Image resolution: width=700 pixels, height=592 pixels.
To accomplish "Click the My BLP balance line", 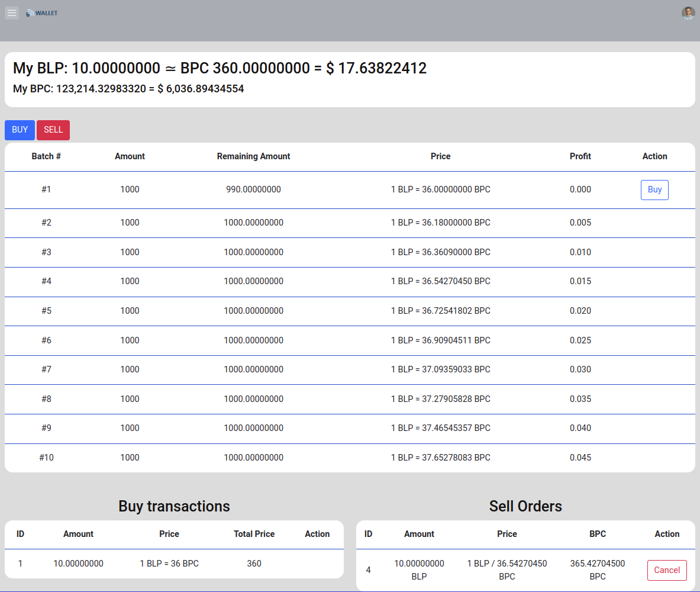I will 220,69.
